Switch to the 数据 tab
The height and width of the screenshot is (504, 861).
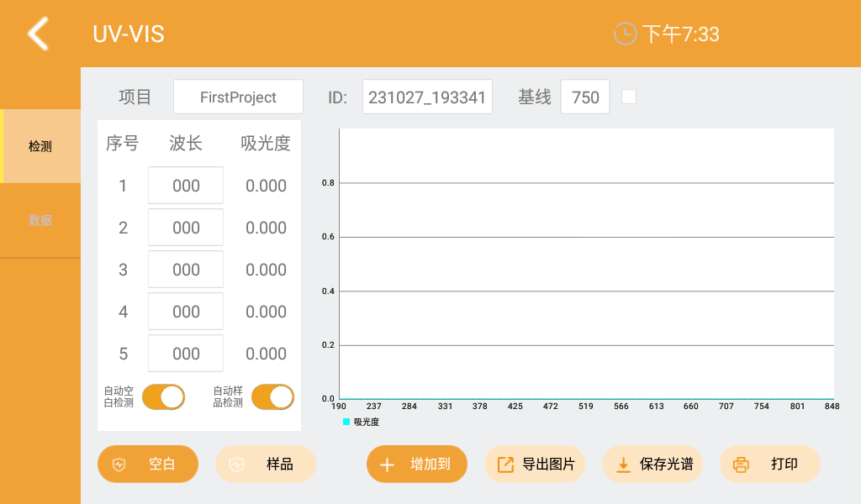tap(40, 219)
